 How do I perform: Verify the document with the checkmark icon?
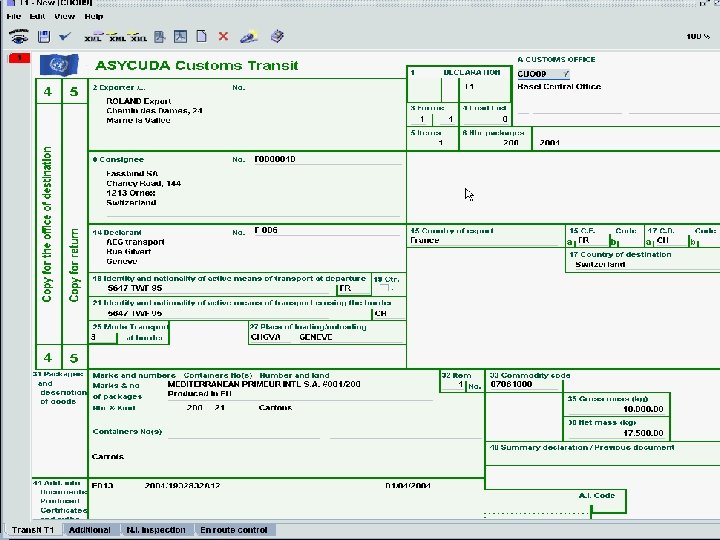[65, 36]
